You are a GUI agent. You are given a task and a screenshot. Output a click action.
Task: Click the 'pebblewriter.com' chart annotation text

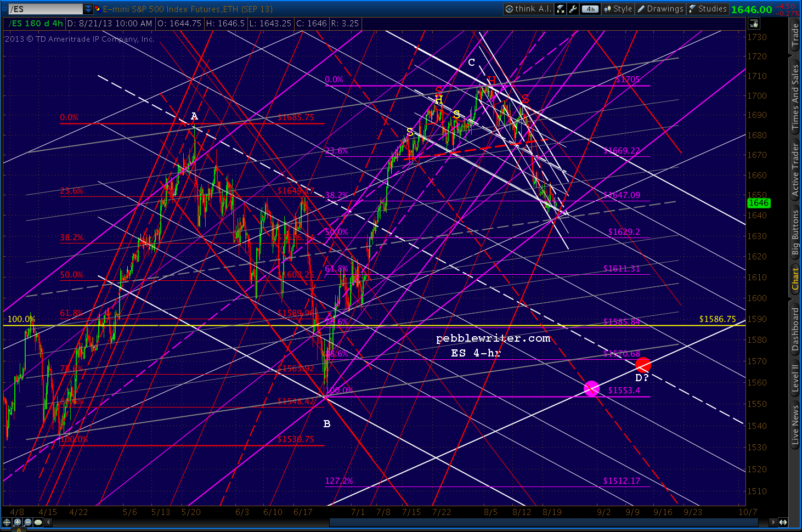point(493,338)
